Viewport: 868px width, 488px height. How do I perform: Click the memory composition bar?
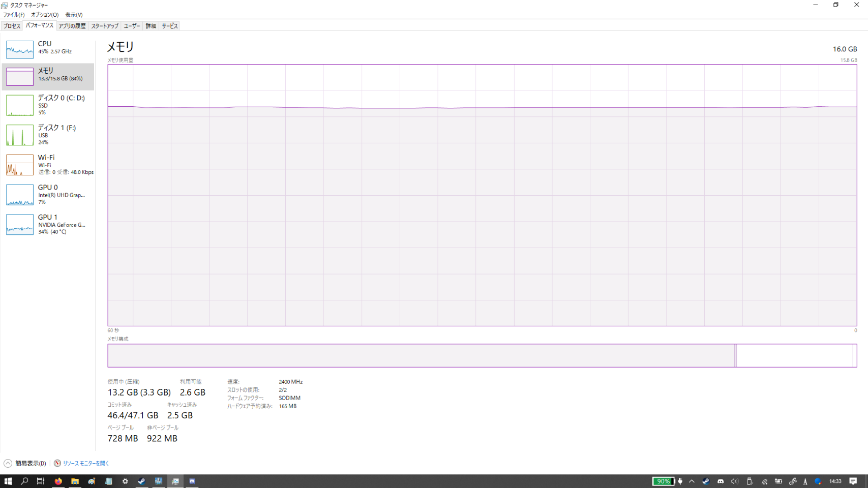coord(482,355)
